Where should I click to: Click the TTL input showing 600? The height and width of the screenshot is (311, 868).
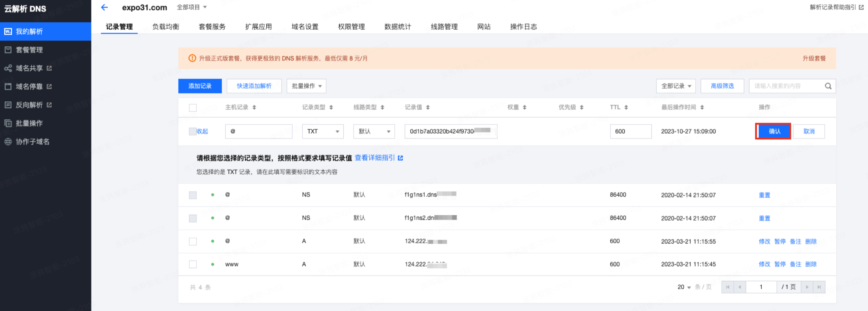click(631, 131)
